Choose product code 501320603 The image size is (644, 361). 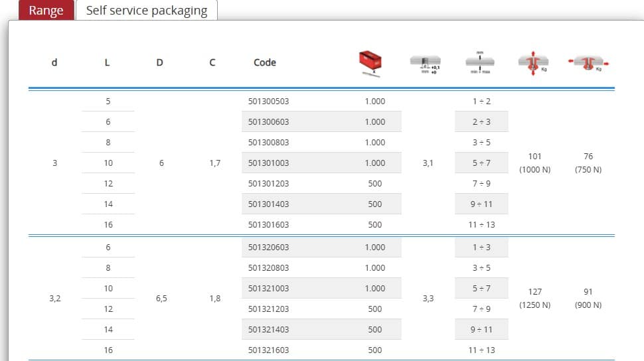(269, 248)
